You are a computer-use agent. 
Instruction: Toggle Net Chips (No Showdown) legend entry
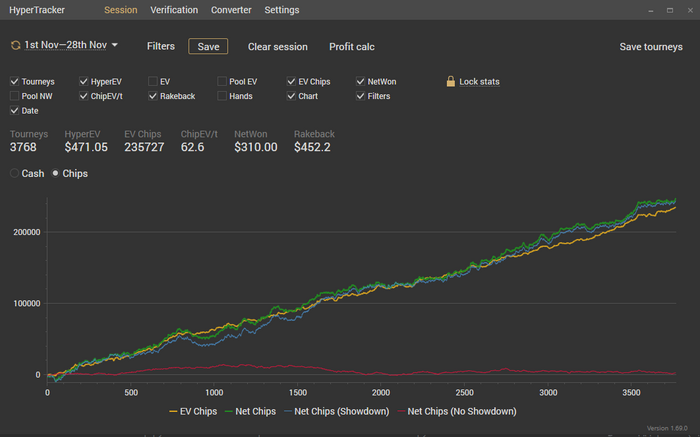(457, 412)
